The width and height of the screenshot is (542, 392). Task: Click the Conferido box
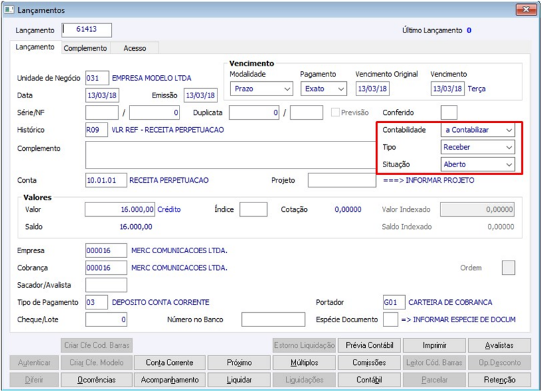pyautogui.click(x=449, y=112)
